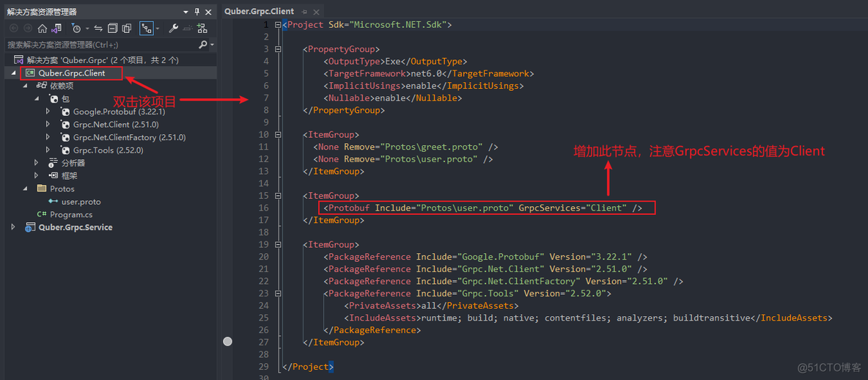This screenshot has width=868, height=380.
Task: Click the Grpc.Tools package icon
Action: 65,150
